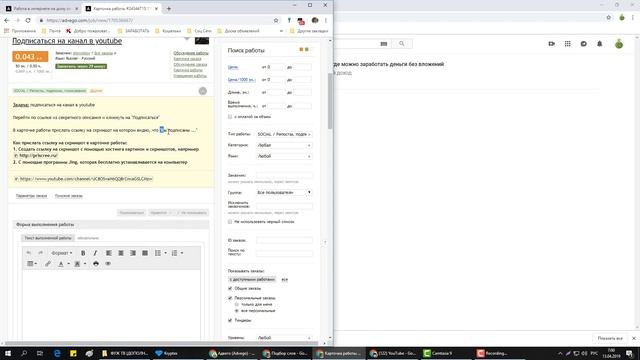Open the Format dropdown in the editor
Viewport: 640px width, 360px height.
(x=62, y=253)
